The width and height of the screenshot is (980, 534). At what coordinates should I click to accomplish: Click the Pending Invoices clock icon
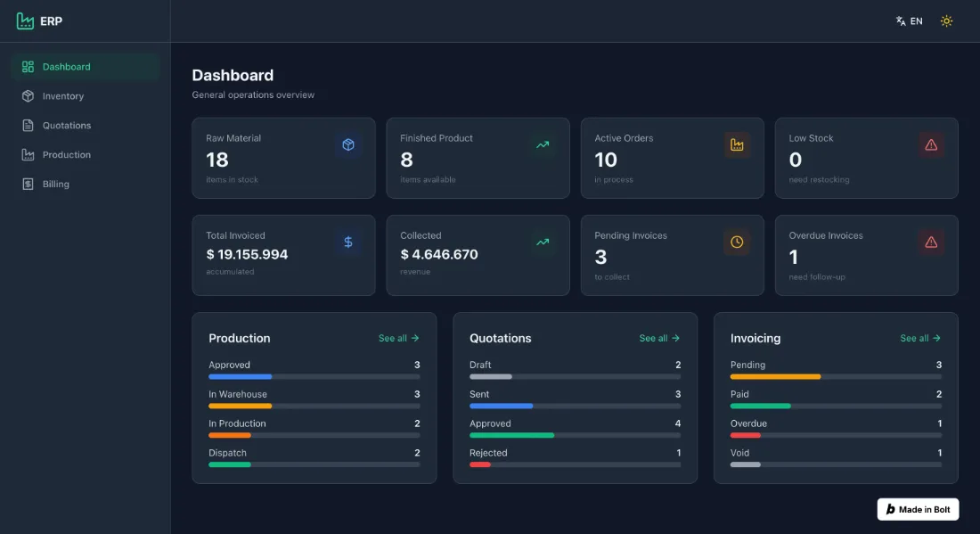[x=737, y=242]
